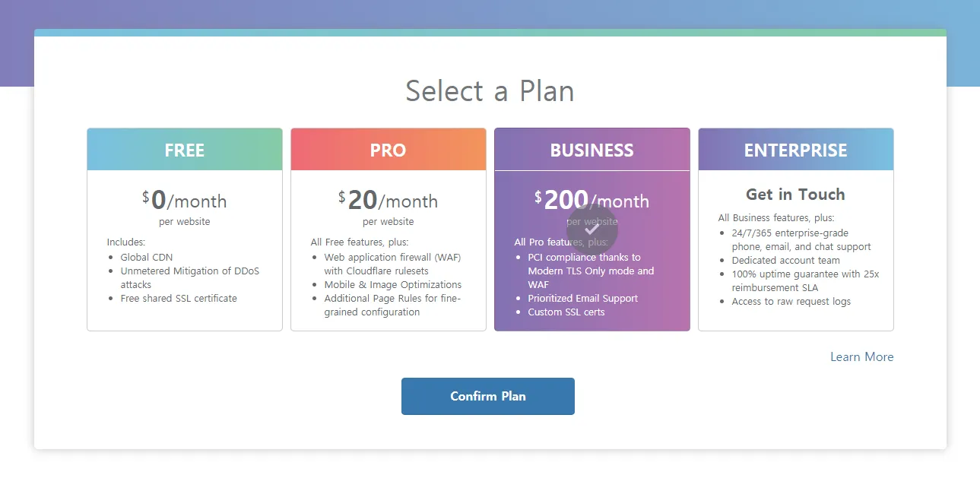
Task: Click Dedicated account team feature
Action: pyautogui.click(x=785, y=260)
